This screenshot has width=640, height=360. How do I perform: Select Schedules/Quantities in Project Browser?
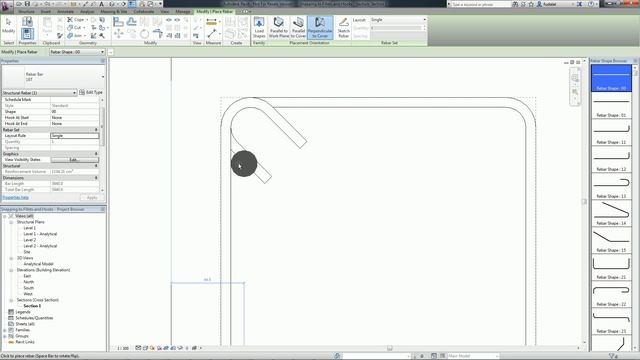[34, 318]
